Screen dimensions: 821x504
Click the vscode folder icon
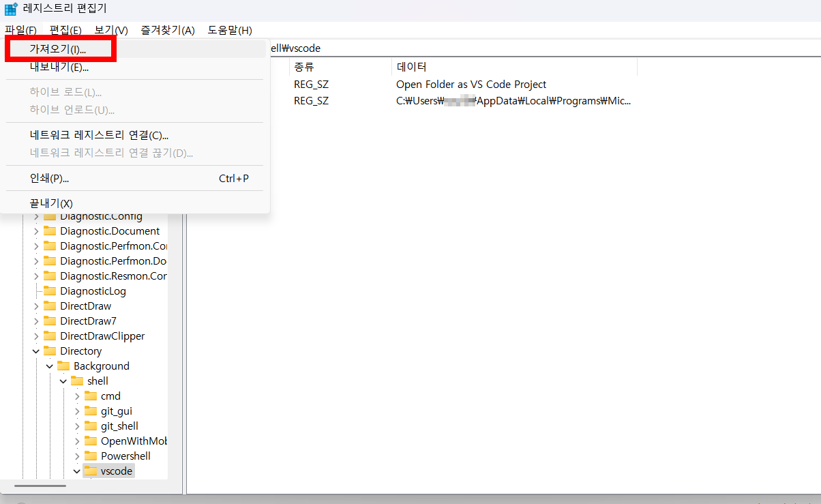91,471
